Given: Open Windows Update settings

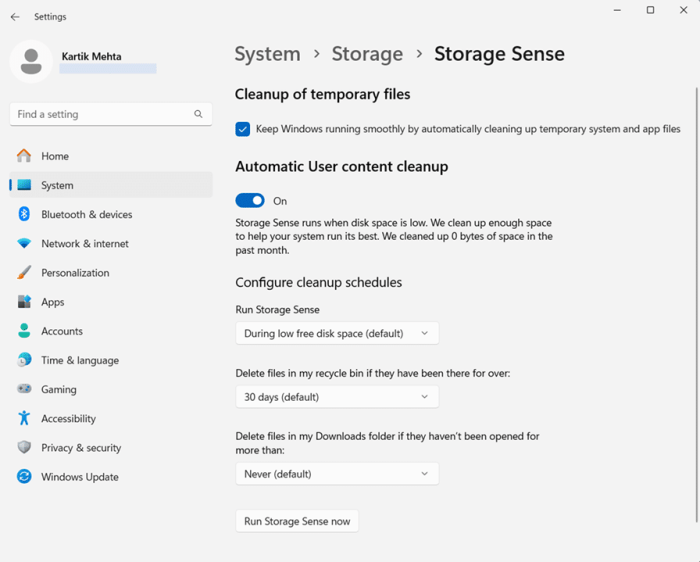Looking at the screenshot, I should coord(111,476).
